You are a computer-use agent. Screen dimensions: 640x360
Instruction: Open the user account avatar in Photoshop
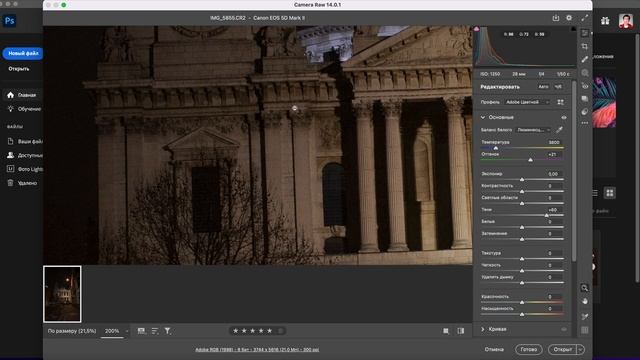[x=626, y=21]
